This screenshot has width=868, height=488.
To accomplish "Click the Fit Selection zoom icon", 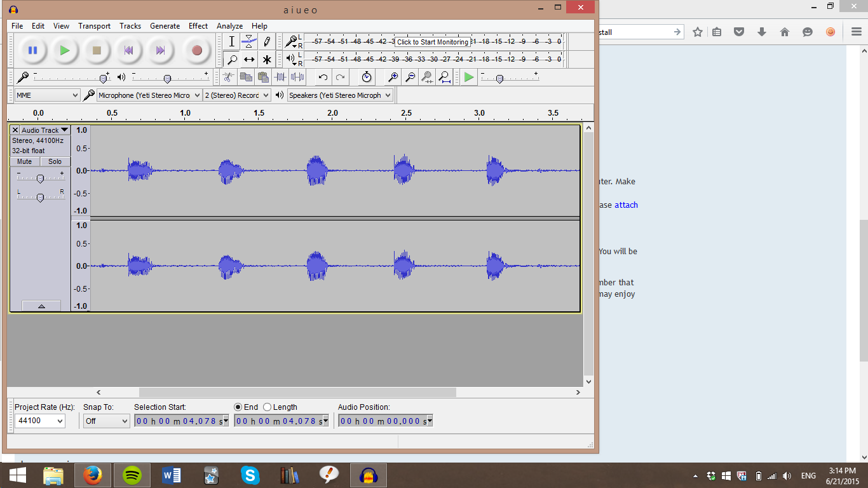I will pyautogui.click(x=428, y=77).
